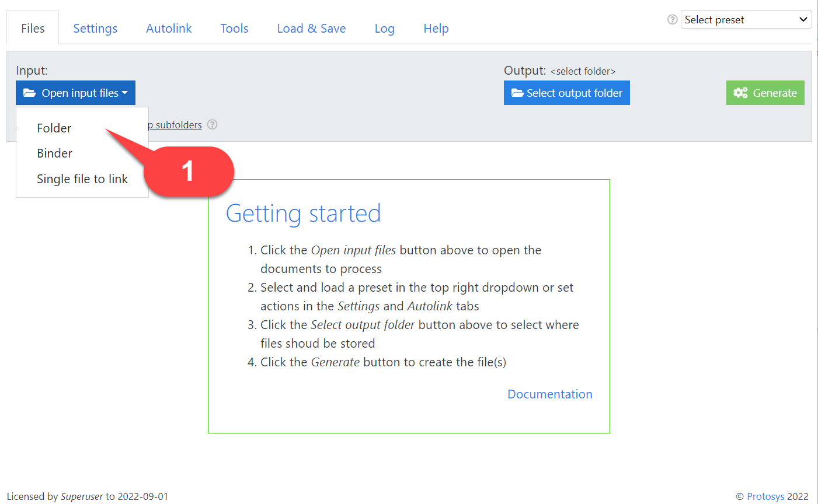818x504 pixels.
Task: Open the Select preset dropdown
Action: (x=746, y=19)
